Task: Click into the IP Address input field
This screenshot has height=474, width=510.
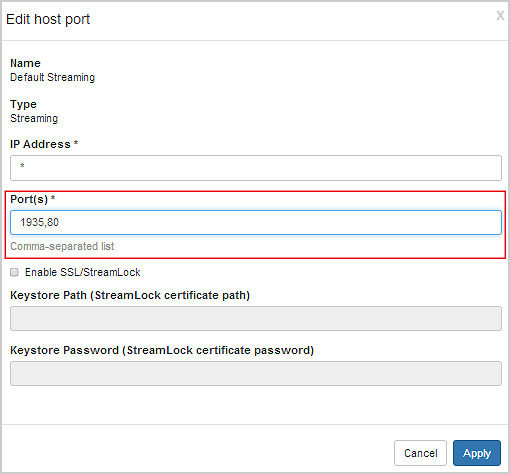Action: [x=256, y=168]
